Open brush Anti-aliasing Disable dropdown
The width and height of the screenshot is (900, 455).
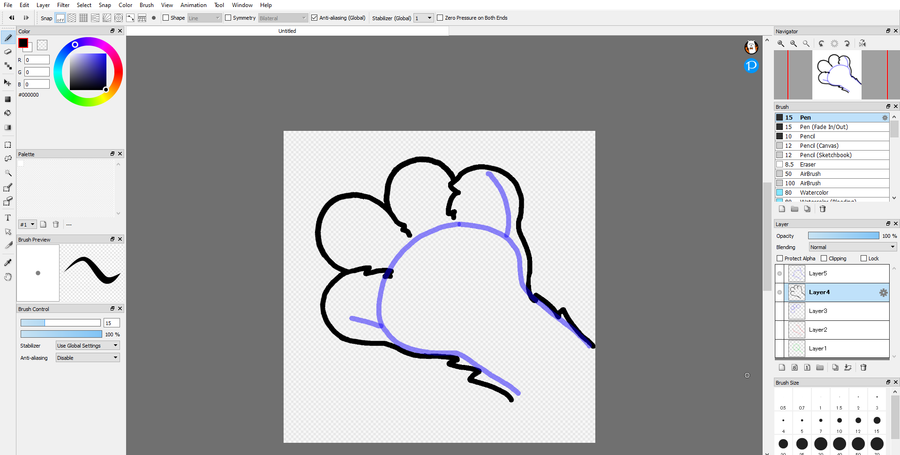87,358
